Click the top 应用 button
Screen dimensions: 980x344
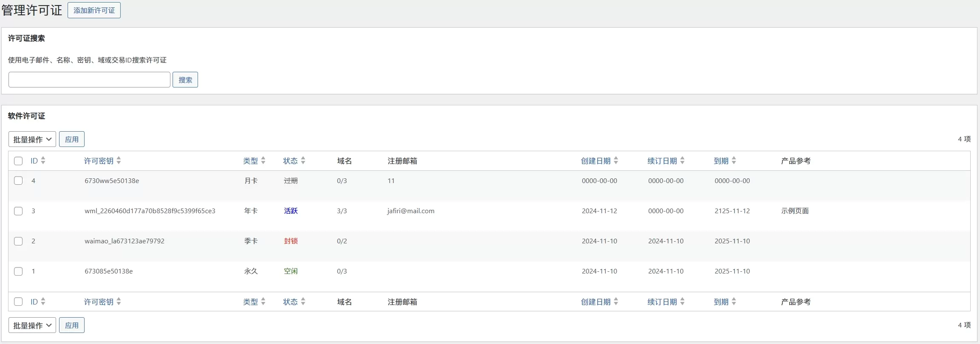72,139
